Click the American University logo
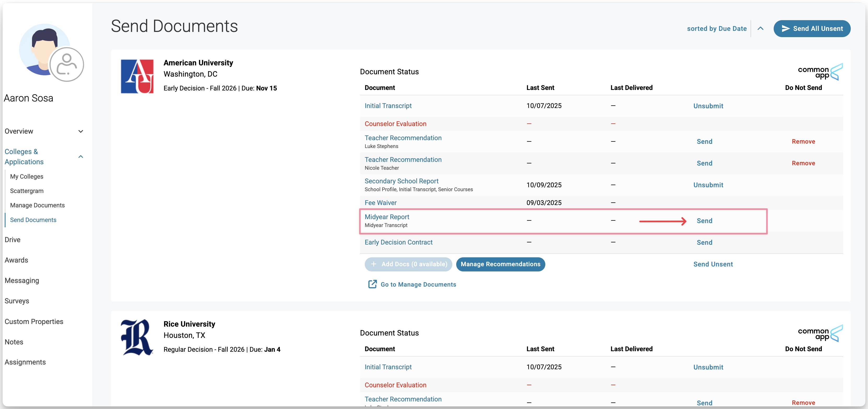 click(x=137, y=77)
